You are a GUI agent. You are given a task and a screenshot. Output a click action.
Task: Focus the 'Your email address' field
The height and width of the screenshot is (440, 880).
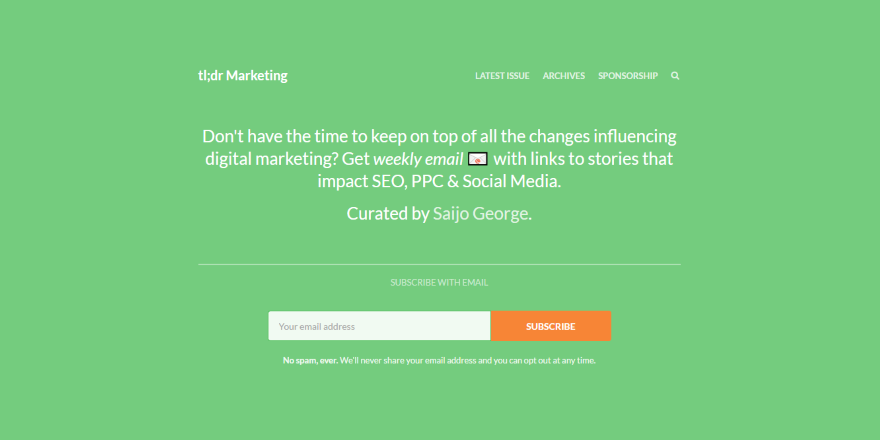379,326
